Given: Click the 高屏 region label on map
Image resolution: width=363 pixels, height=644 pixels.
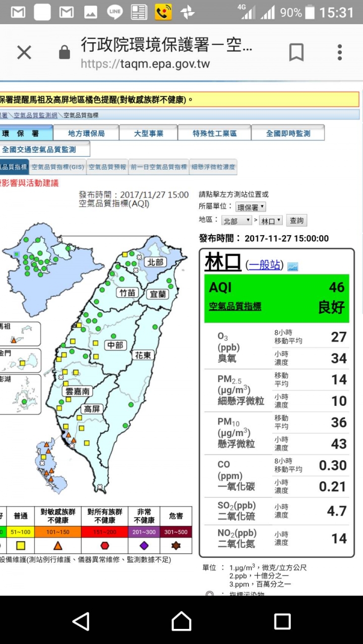Looking at the screenshot, I should click(x=91, y=409).
